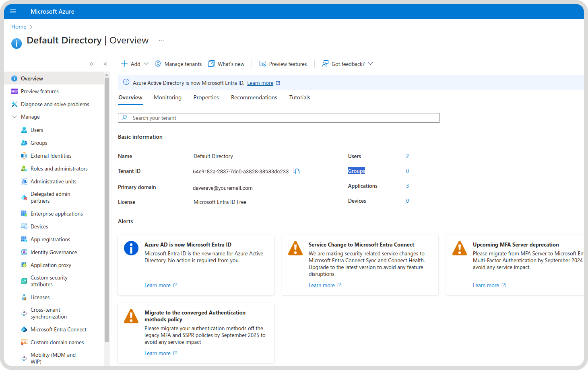Image resolution: width=588 pixels, height=370 pixels.
Task: Click the Administrative units icon
Action: point(24,181)
